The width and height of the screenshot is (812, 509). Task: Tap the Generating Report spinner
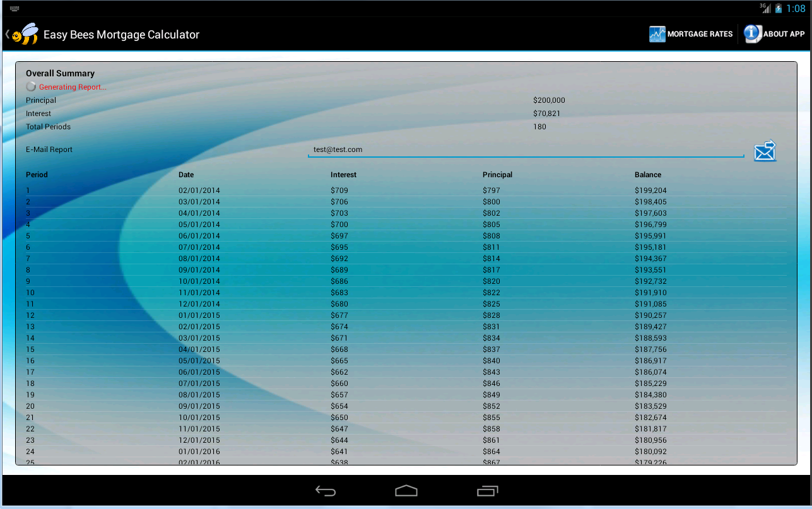click(31, 86)
